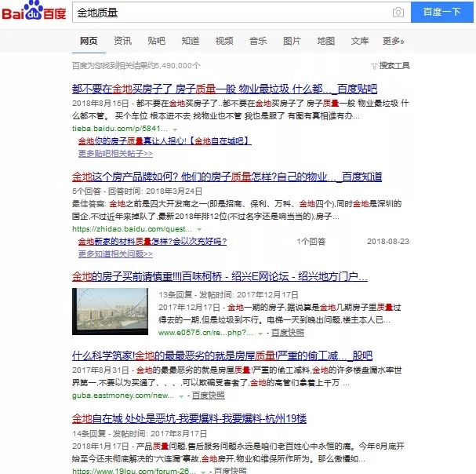Switch to the 音乐 tab

[258, 41]
